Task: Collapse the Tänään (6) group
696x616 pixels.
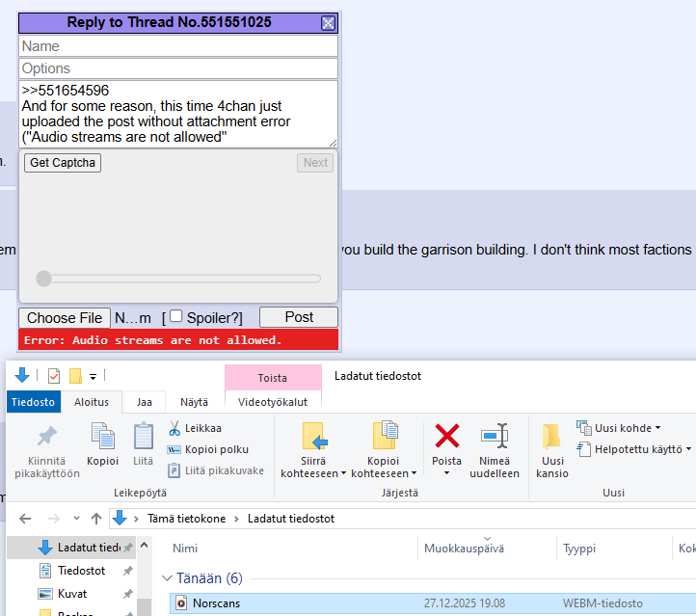Action: [167, 577]
